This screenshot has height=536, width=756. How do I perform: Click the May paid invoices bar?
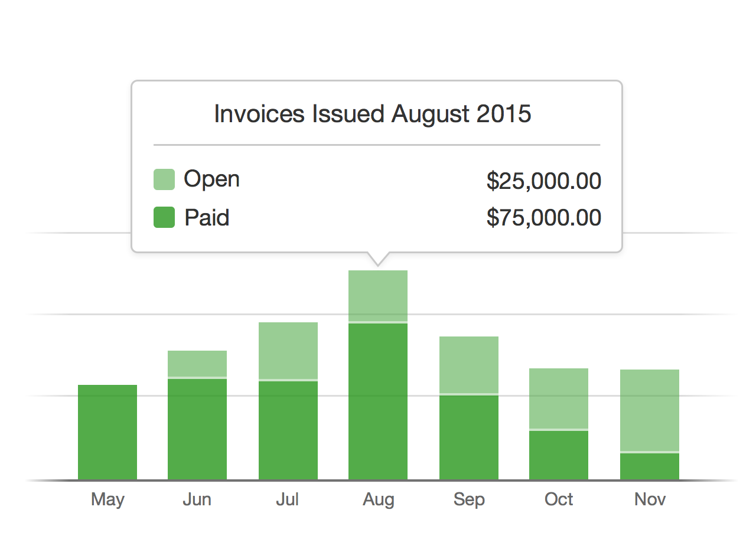tap(107, 432)
